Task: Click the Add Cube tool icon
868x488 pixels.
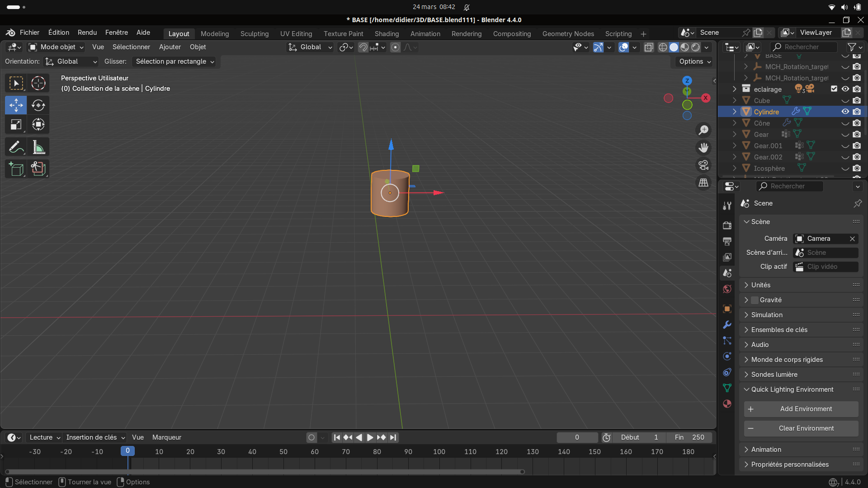Action: click(x=16, y=169)
